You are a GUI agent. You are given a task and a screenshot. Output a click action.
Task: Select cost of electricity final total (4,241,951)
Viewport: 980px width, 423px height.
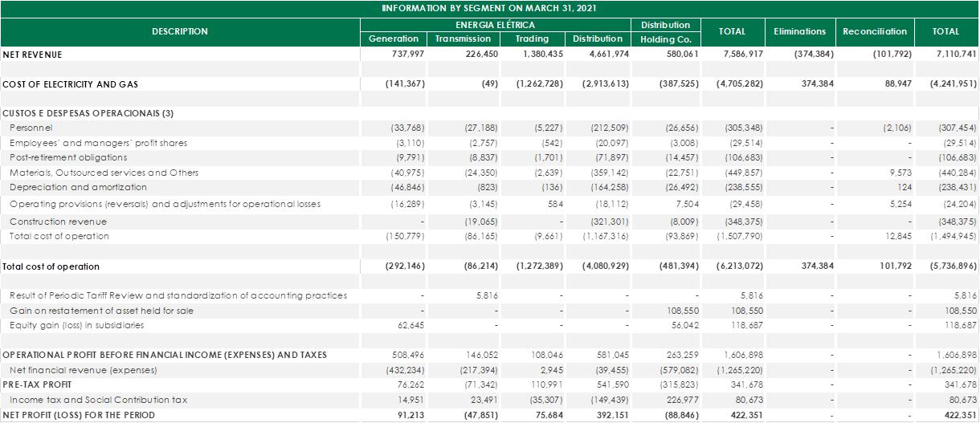(953, 84)
